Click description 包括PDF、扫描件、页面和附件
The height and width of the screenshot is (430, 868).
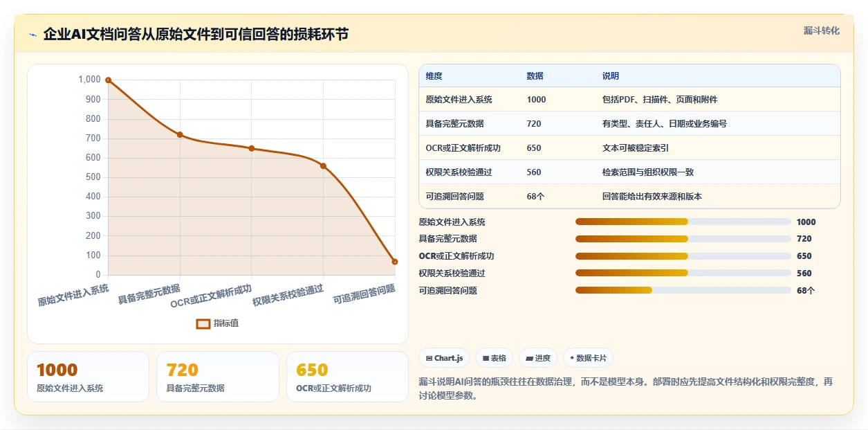(660, 100)
